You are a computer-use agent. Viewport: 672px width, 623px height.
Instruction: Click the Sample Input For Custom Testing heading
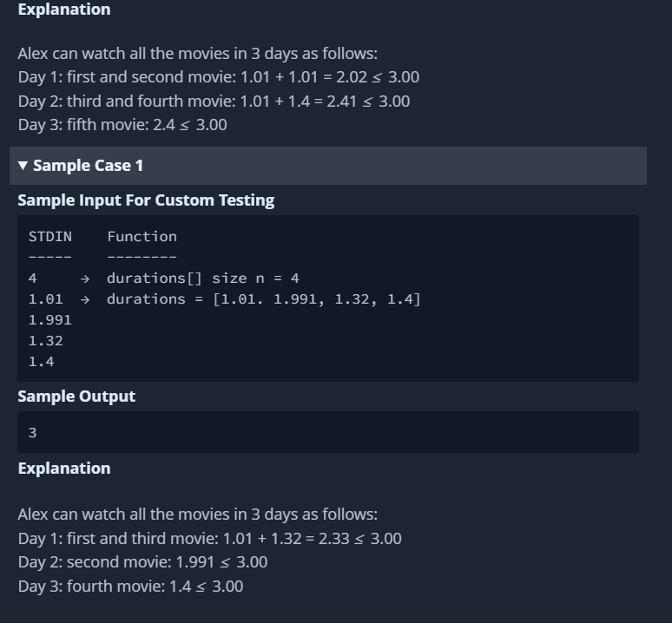[146, 200]
